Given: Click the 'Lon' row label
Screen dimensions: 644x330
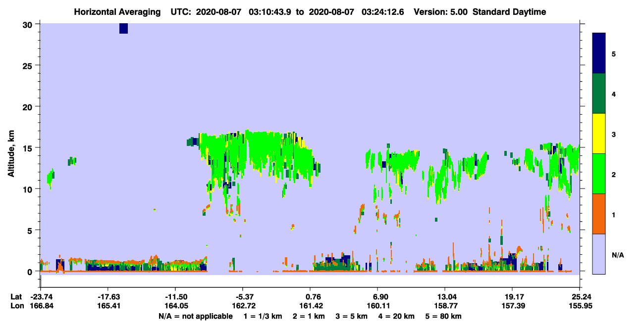Looking at the screenshot, I should pyautogui.click(x=16, y=306).
